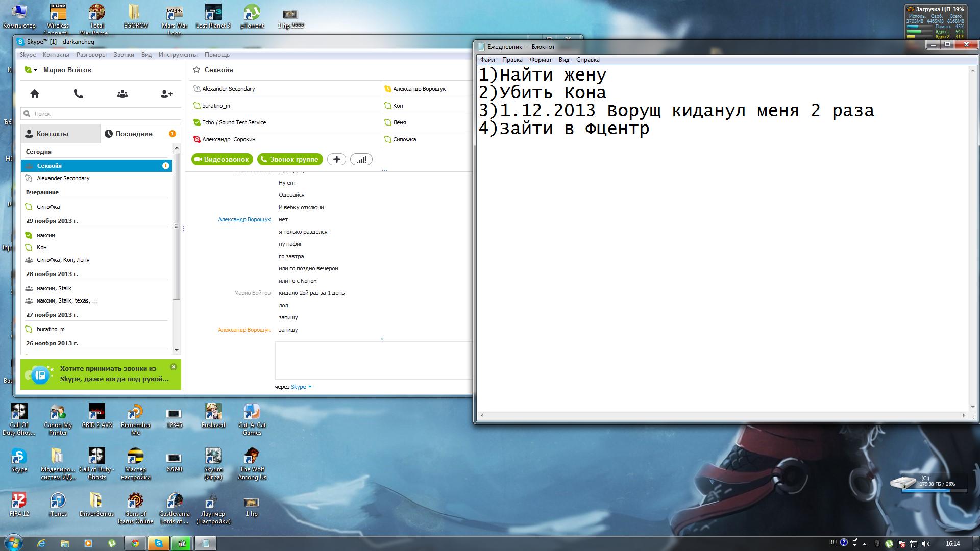Open максим conversation from 29 ноября
Image resolution: width=980 pixels, height=551 pixels.
pos(96,235)
